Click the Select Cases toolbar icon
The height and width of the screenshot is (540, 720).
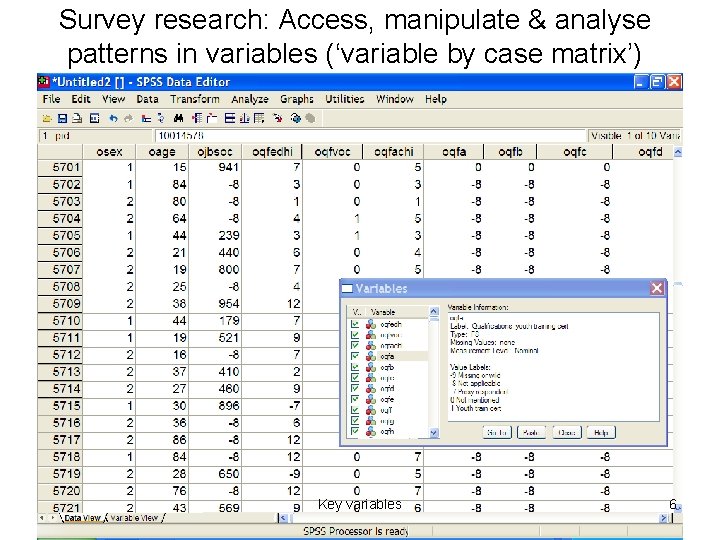tap(259, 118)
